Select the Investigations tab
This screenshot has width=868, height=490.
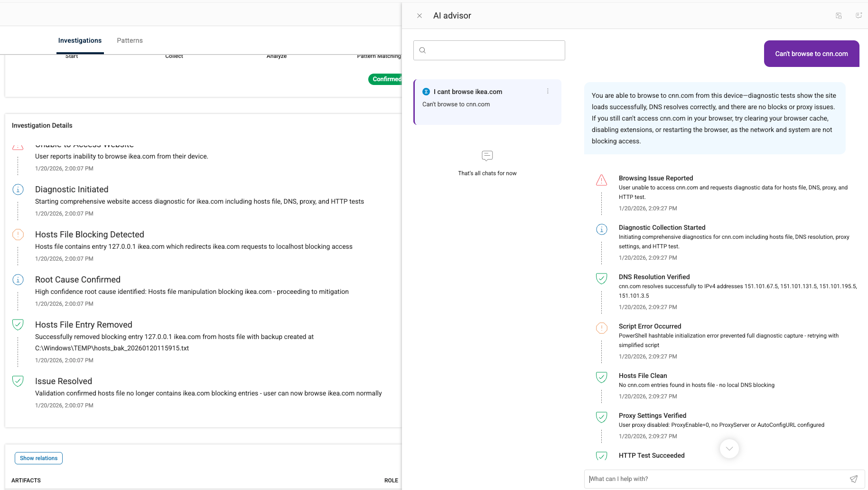(x=80, y=40)
